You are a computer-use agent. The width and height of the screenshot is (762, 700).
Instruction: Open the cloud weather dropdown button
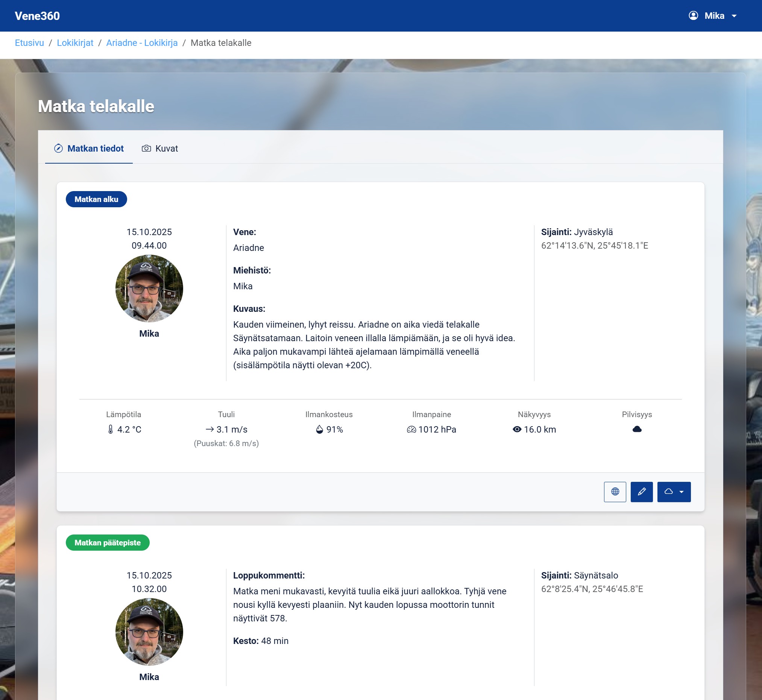pos(673,492)
